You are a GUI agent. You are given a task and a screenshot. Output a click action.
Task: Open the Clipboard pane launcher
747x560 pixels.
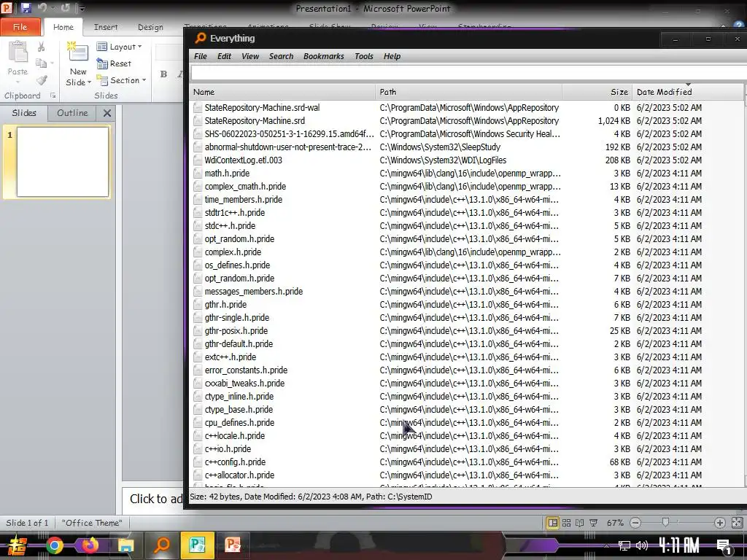[x=53, y=96]
